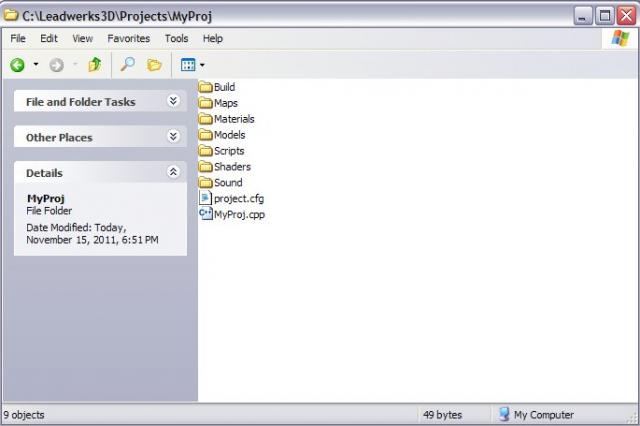Toggle the Folders pane button

point(154,64)
